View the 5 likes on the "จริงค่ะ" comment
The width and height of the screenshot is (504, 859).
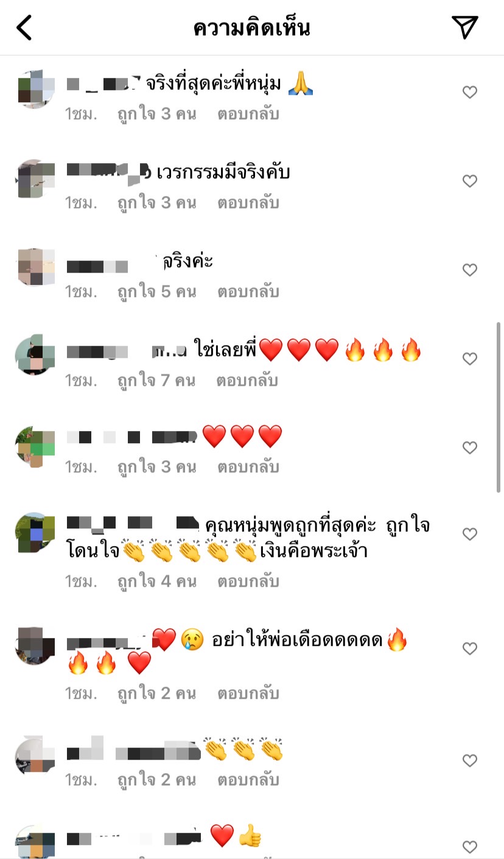point(156,292)
